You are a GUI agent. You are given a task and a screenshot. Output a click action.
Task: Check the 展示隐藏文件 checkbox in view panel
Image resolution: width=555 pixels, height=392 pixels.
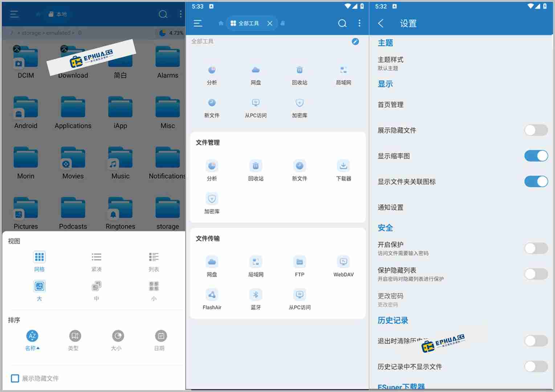click(x=15, y=378)
